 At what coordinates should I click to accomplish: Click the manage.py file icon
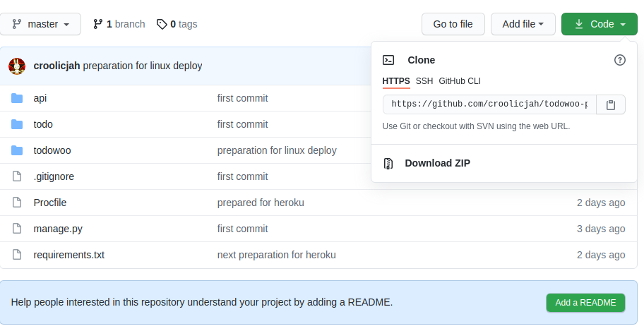17,229
